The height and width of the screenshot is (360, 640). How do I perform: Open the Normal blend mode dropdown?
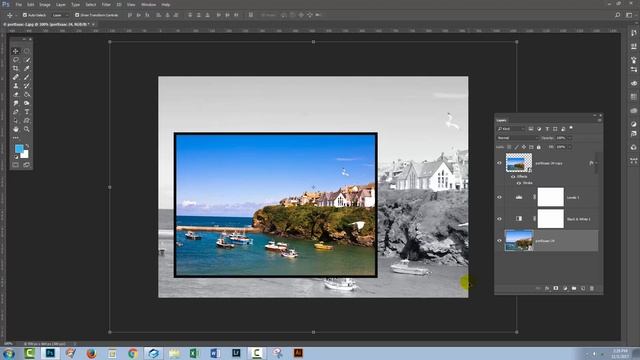point(517,138)
